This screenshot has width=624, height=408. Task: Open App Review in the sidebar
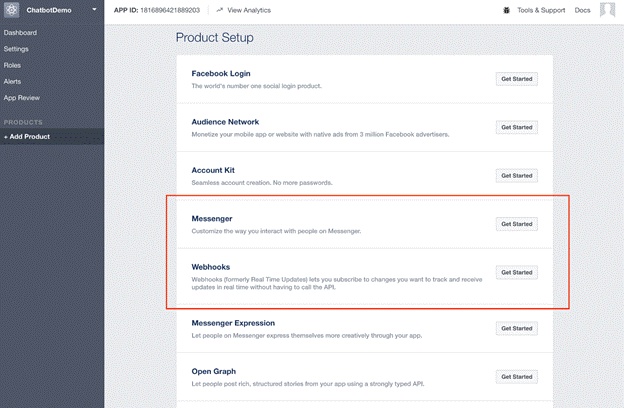coord(22,98)
